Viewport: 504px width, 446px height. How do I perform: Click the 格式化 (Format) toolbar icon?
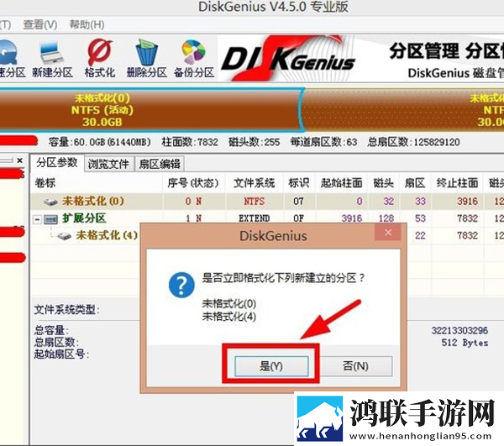click(100, 59)
